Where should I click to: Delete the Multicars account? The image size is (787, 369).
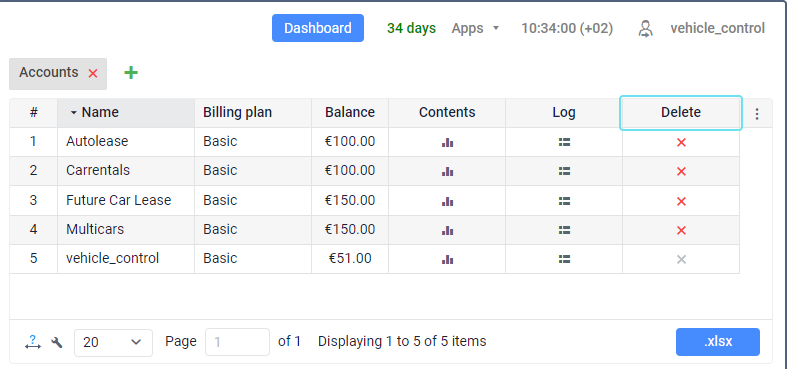click(x=681, y=230)
